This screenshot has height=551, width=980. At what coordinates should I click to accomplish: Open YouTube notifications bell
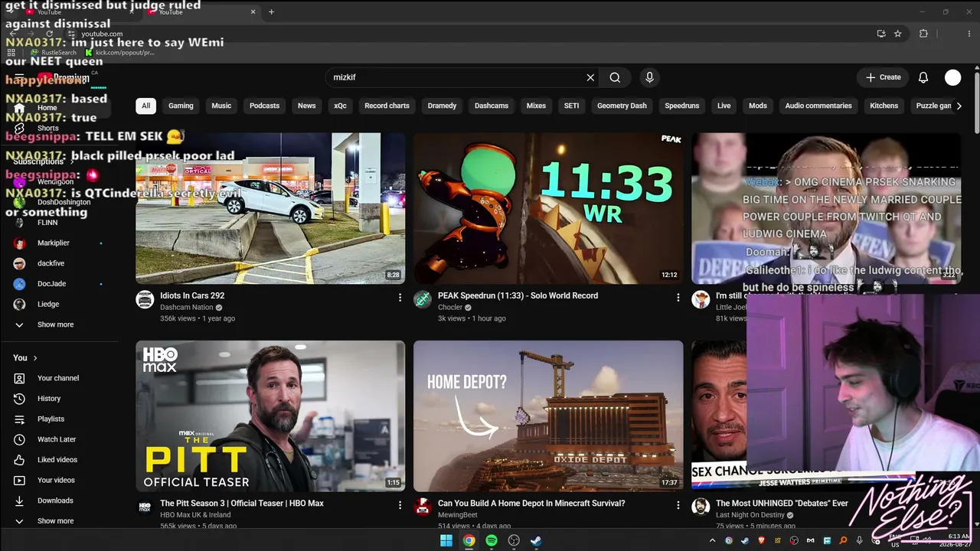coord(923,77)
